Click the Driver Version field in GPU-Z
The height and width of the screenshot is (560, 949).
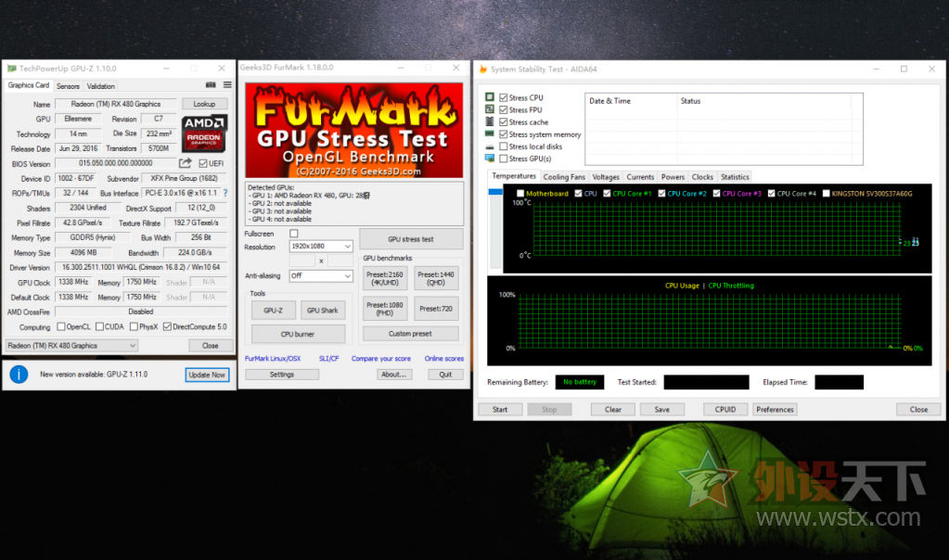click(141, 267)
